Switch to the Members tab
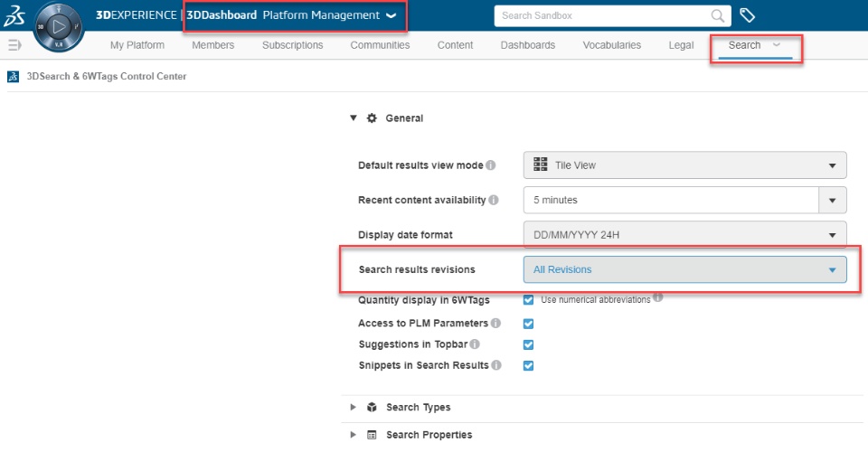868x452 pixels. (212, 45)
